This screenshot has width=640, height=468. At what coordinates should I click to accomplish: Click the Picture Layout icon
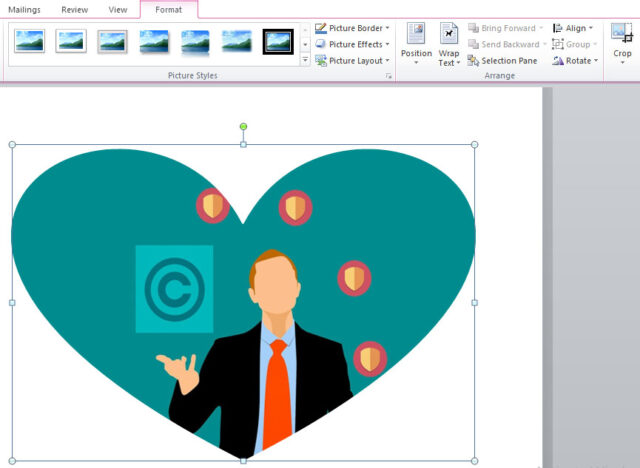tap(321, 60)
